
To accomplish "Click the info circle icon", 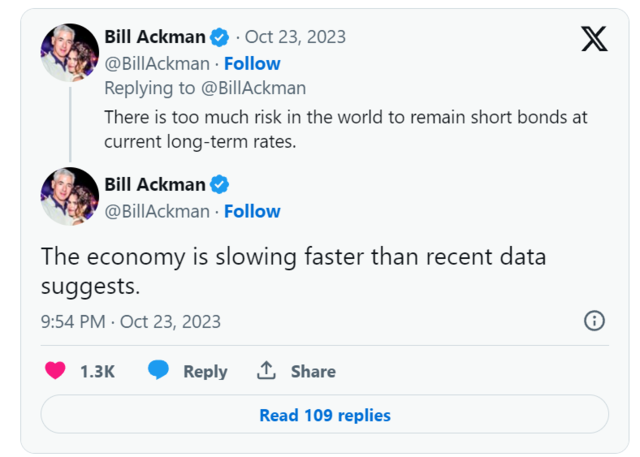I will coord(594,321).
